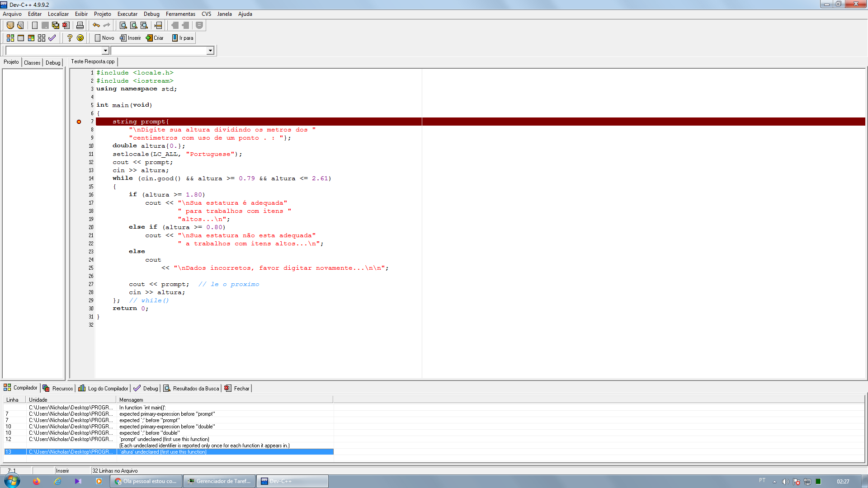The width and height of the screenshot is (868, 488).
Task: Open the bottom Debug tab
Action: coord(146,389)
